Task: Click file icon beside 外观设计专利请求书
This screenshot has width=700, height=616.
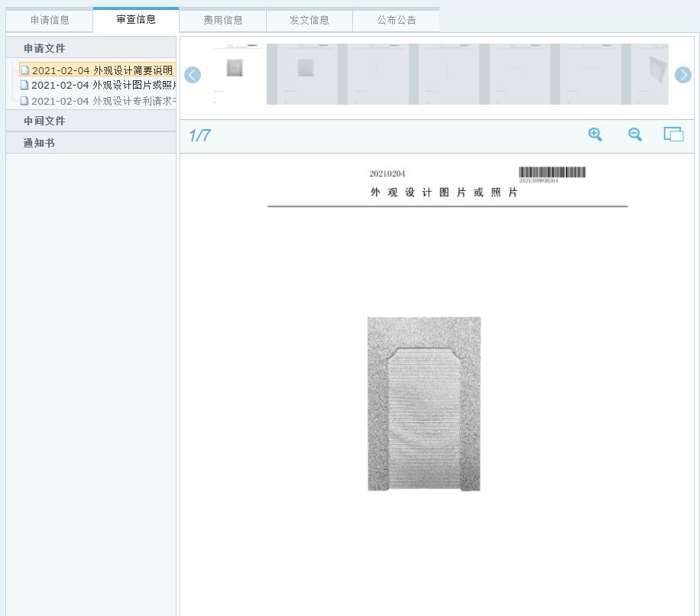Action: 24,100
